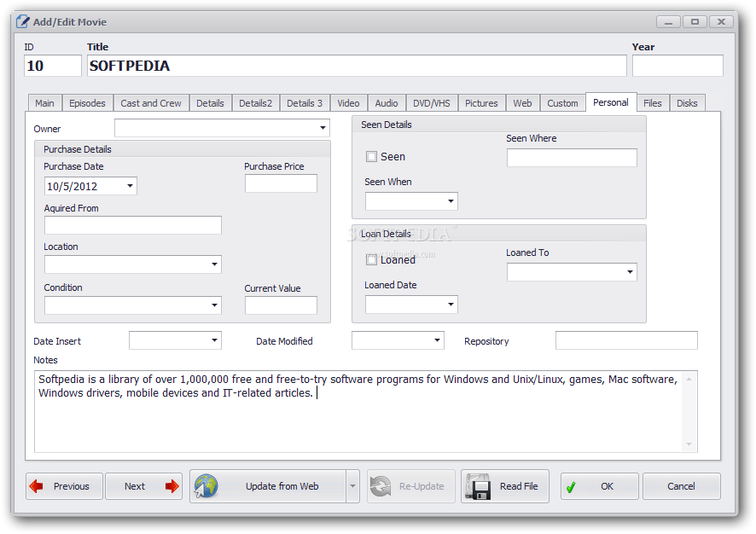The width and height of the screenshot is (756, 534).
Task: Switch to the Episodes tab
Action: coord(87,103)
